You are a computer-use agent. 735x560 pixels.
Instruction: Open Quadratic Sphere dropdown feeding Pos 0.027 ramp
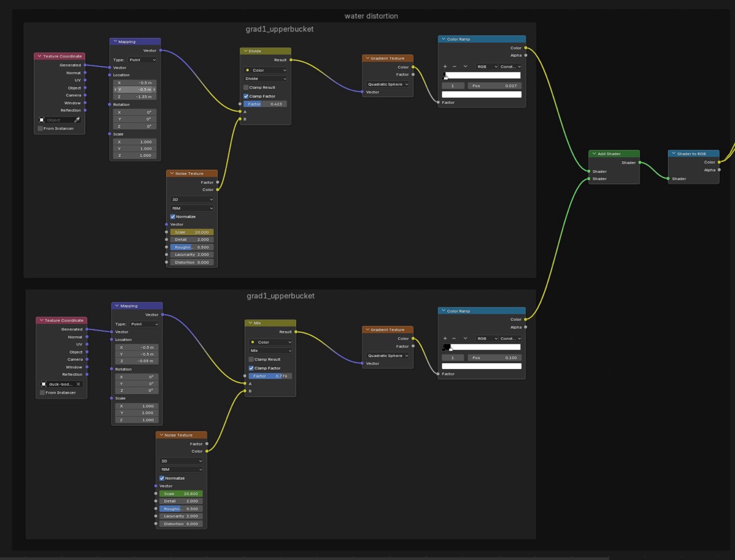pos(388,84)
